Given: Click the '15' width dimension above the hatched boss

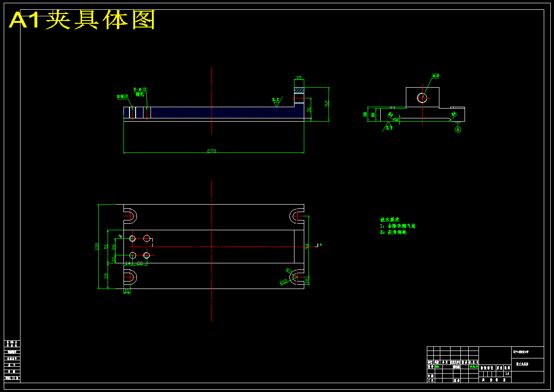Looking at the screenshot, I should click(x=299, y=77).
